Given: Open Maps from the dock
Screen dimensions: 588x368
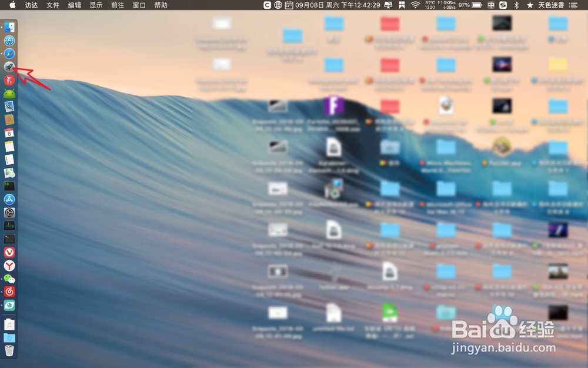Looking at the screenshot, I should [9, 173].
